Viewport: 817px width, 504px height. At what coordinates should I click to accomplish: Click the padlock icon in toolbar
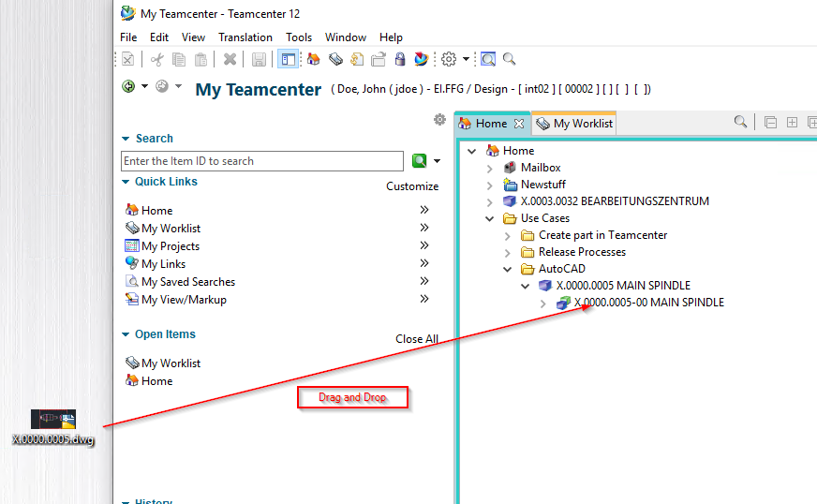point(400,59)
